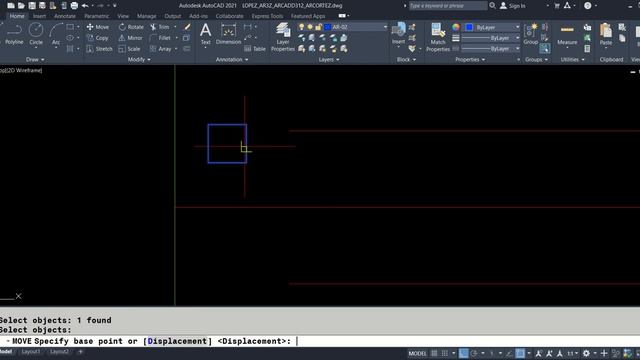The height and width of the screenshot is (360, 640).
Task: Click the Undo arrow in quick access toolbar
Action: (85, 6)
